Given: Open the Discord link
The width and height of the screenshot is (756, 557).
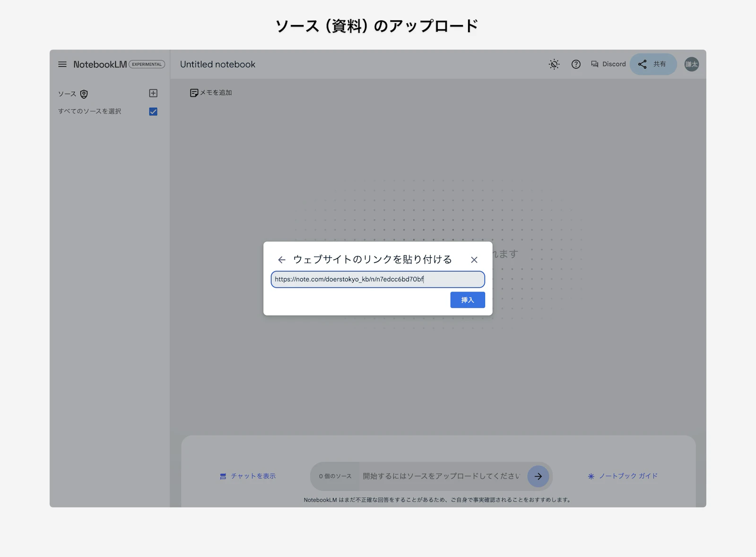Looking at the screenshot, I should coord(608,64).
